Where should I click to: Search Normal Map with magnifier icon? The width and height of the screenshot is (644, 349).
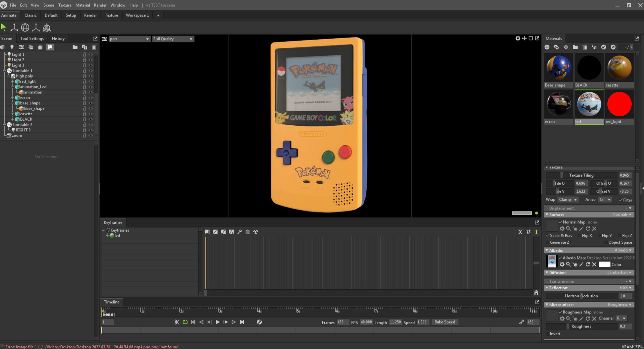pyautogui.click(x=569, y=229)
